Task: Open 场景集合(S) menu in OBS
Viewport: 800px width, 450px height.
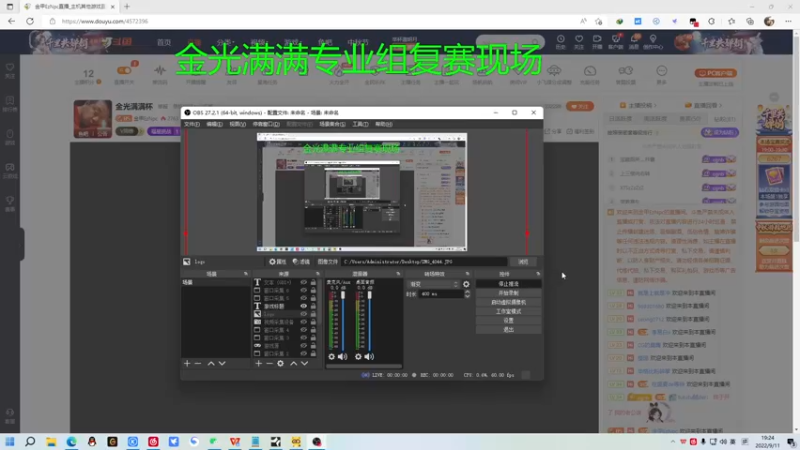Action: [x=332, y=124]
